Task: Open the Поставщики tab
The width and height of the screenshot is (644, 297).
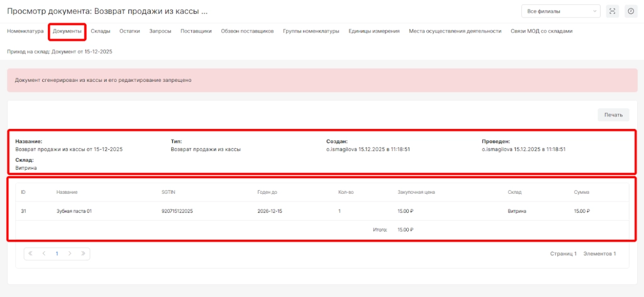Action: pyautogui.click(x=196, y=31)
